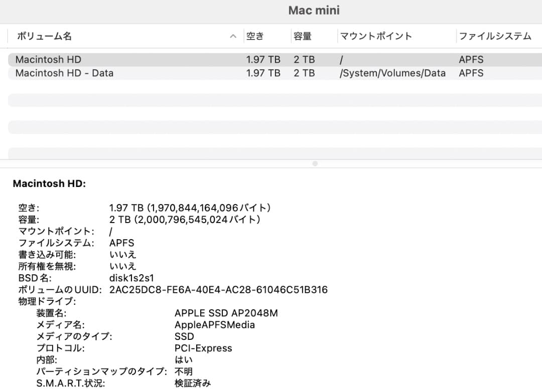Click the /System/Volumes/Data mount point text
This screenshot has width=542, height=392.
(392, 73)
